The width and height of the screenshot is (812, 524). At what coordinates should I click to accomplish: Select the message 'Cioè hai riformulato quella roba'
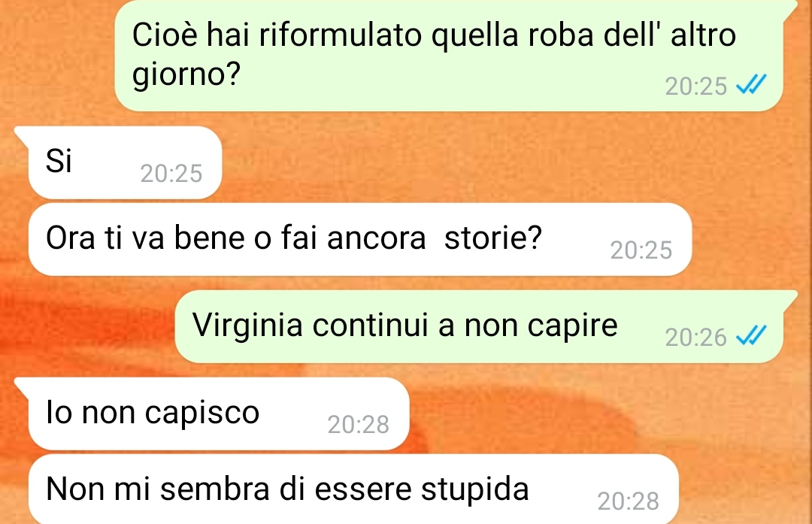[448, 56]
